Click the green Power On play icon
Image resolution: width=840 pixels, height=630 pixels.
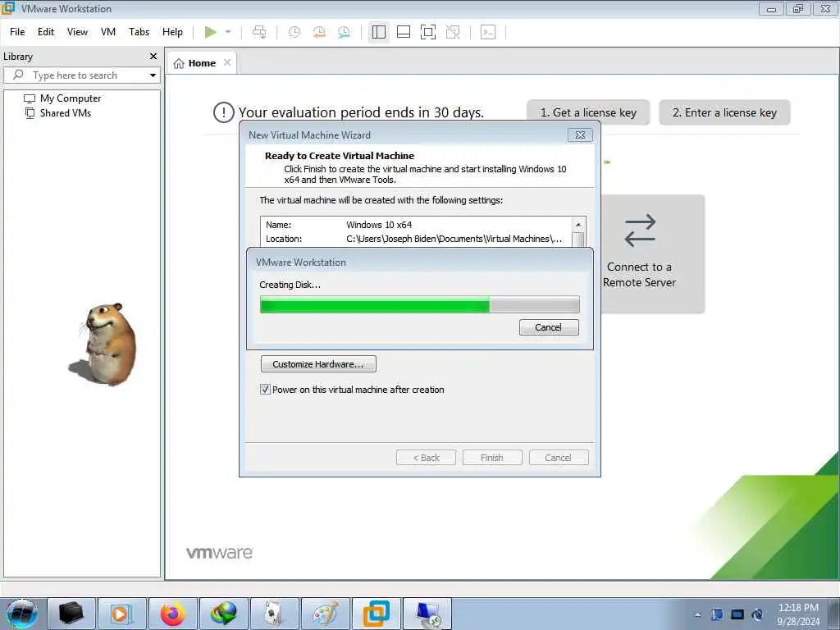click(211, 32)
